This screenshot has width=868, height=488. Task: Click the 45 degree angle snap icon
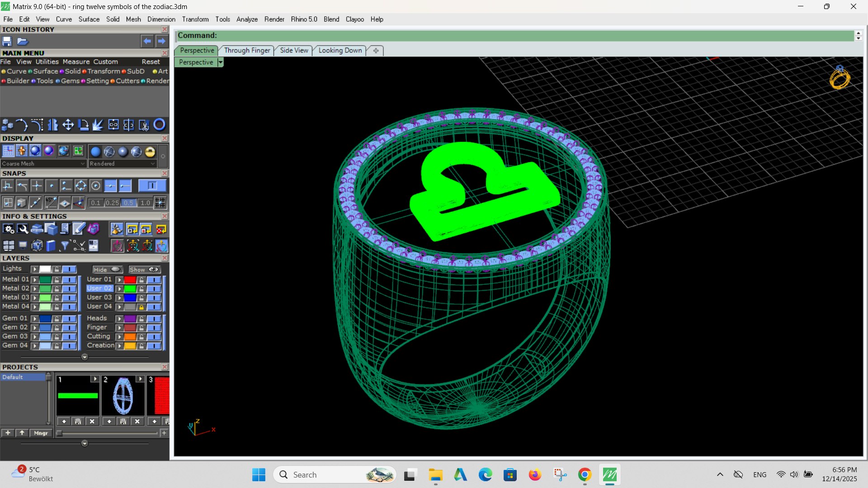tap(51, 203)
